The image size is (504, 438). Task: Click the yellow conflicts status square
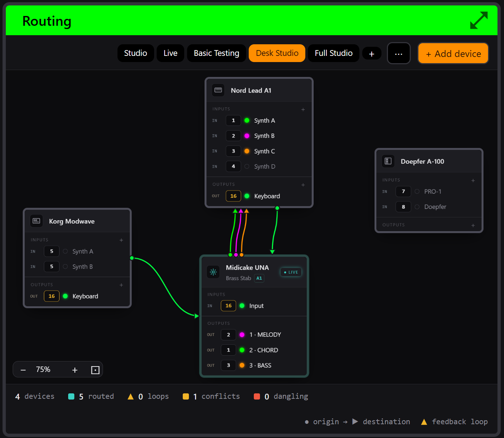pyautogui.click(x=186, y=396)
